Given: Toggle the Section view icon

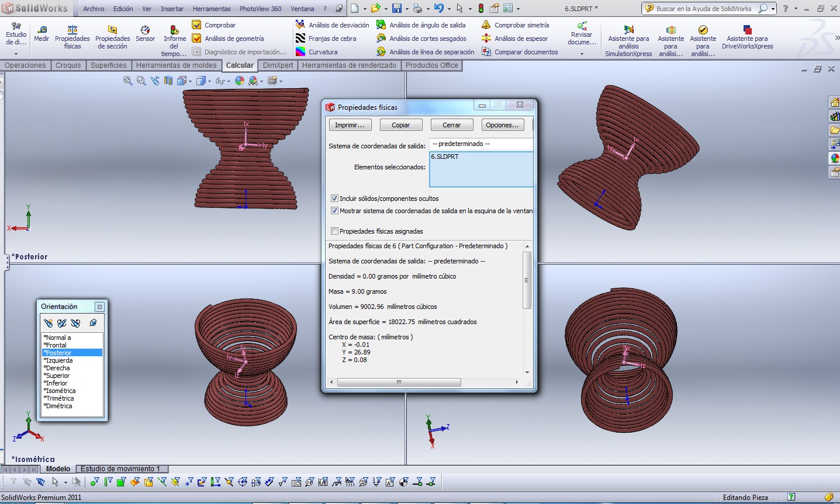Looking at the screenshot, I should [168, 81].
